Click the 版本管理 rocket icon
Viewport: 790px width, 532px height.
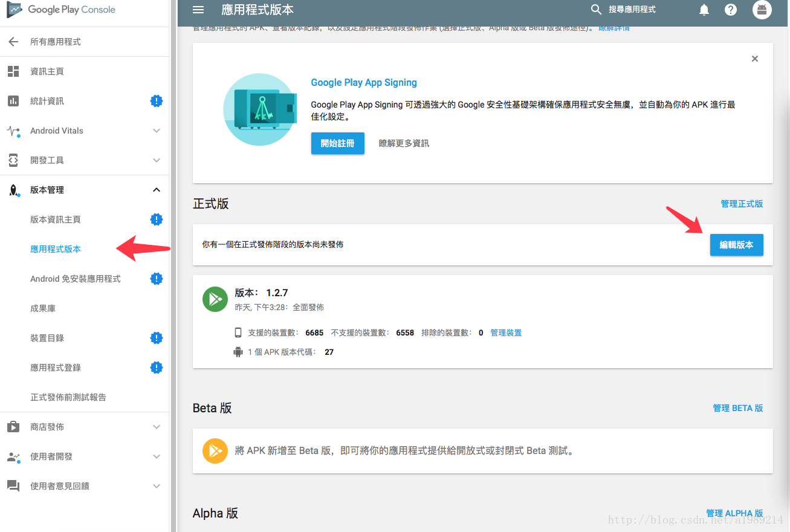13,189
